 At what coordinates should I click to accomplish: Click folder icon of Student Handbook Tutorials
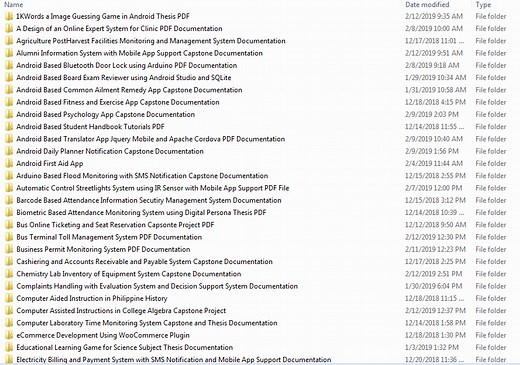(9, 127)
